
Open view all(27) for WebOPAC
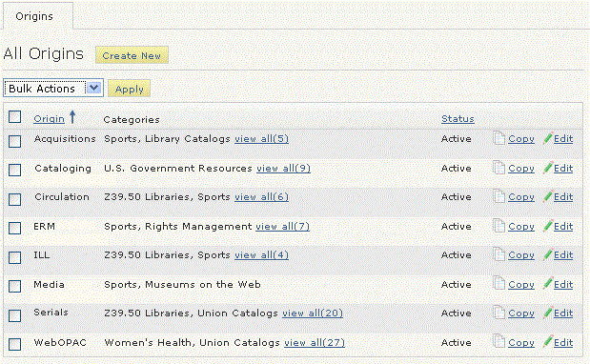pos(315,343)
